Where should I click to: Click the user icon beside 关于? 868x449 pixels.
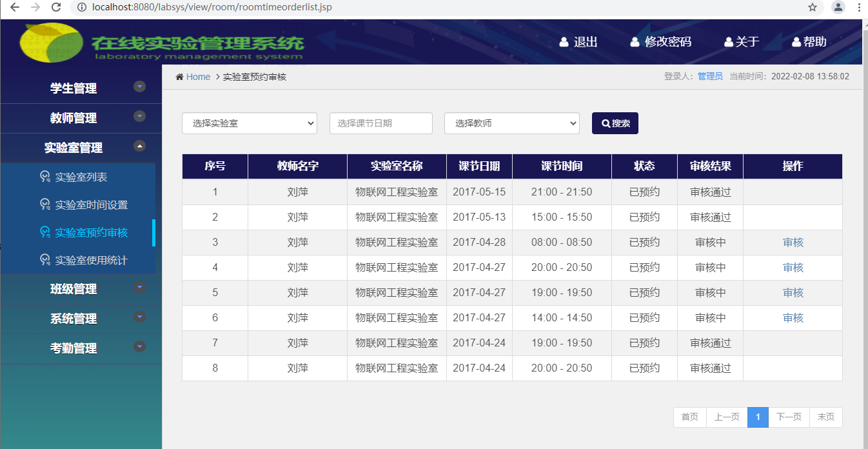[729, 42]
